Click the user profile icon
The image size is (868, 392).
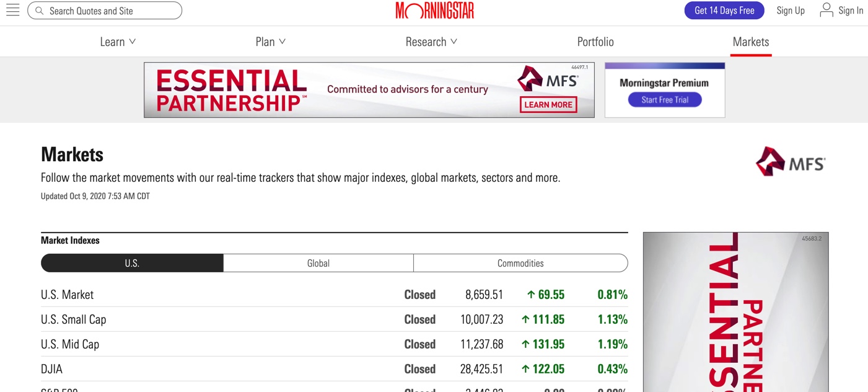click(x=826, y=10)
